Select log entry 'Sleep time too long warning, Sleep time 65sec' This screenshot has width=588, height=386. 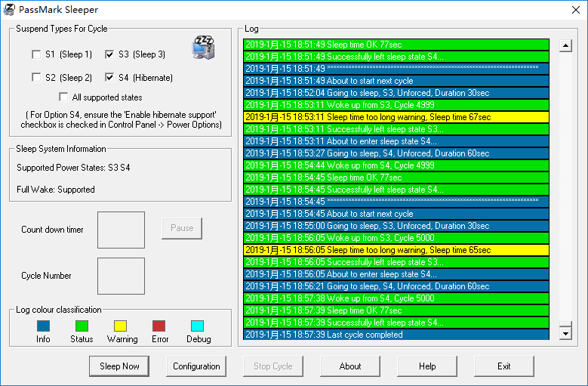click(396, 250)
